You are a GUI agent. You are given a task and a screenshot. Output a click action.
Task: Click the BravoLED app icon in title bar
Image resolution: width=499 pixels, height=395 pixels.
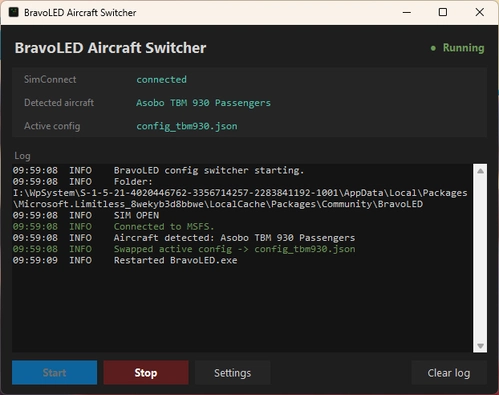(x=13, y=13)
